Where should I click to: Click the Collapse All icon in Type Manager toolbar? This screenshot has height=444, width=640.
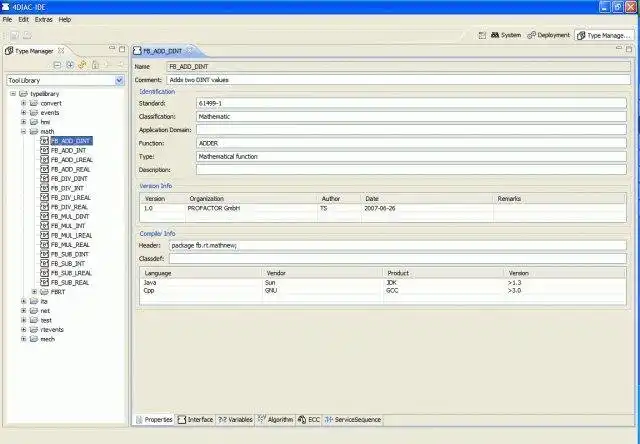pos(57,65)
